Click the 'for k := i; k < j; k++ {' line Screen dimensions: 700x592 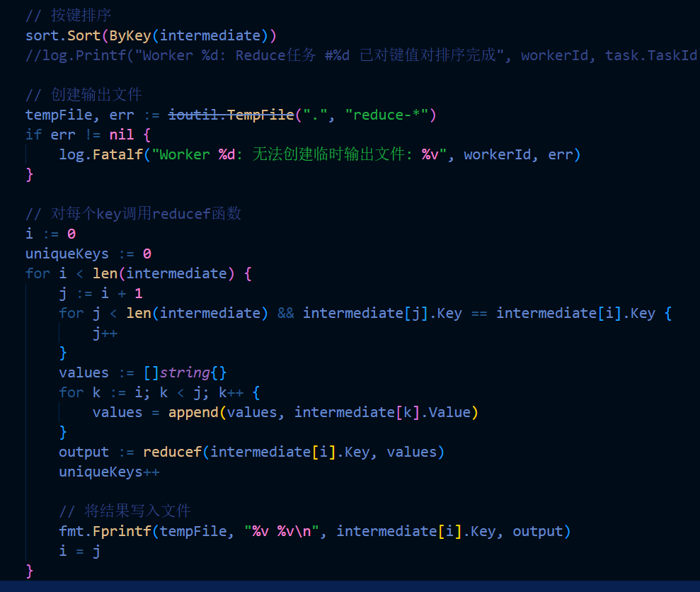coord(159,393)
